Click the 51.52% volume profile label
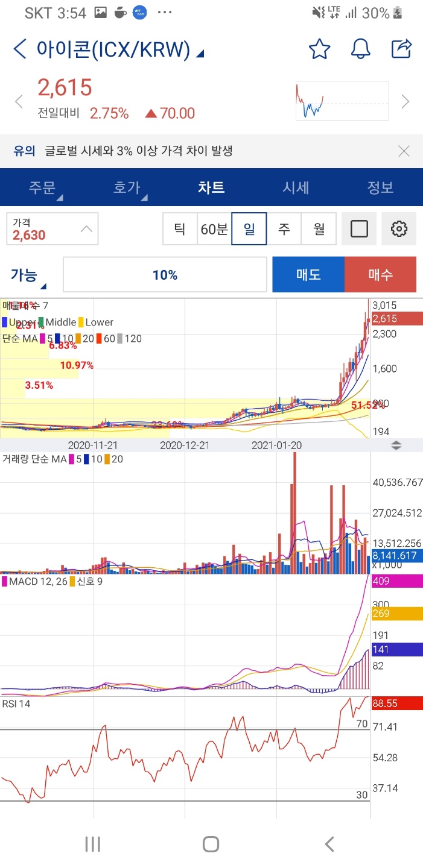 pos(367,405)
